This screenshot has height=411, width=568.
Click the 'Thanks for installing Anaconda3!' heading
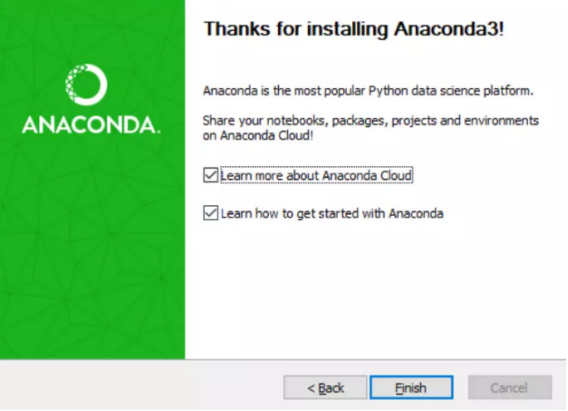point(354,29)
